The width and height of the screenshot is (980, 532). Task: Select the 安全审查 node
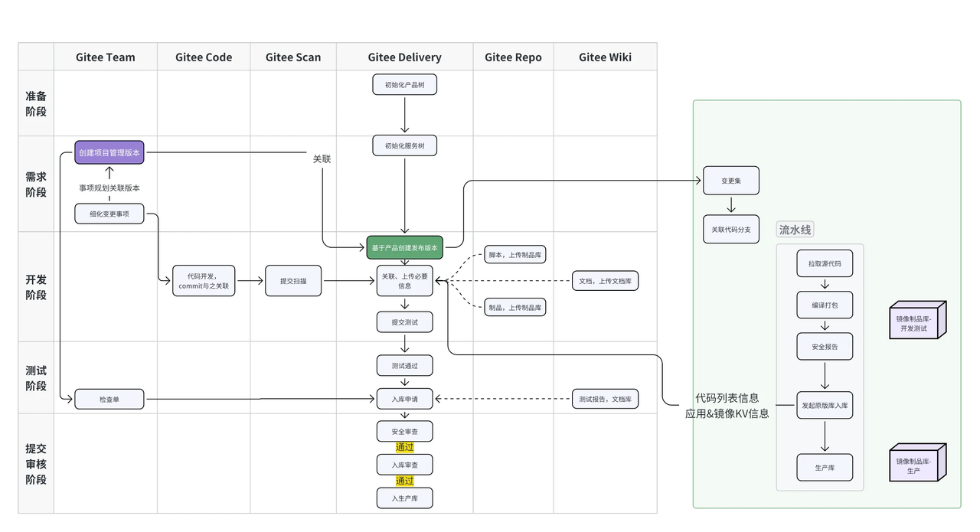[404, 431]
